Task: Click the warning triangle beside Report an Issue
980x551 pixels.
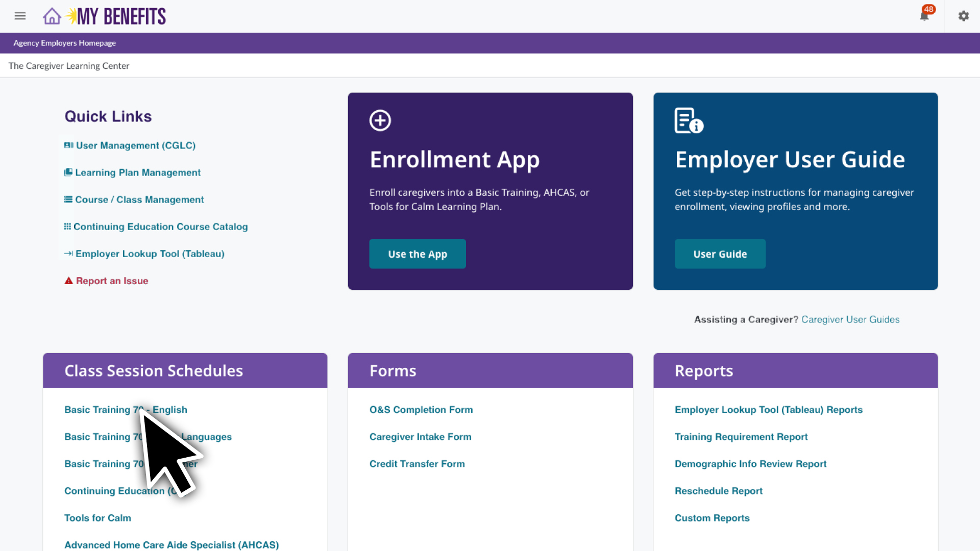Action: pyautogui.click(x=68, y=280)
